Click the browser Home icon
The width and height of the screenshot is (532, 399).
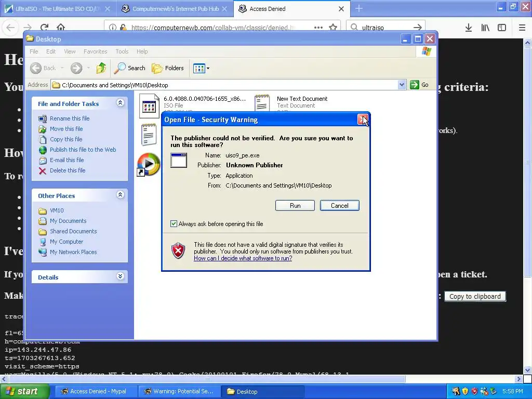(61, 28)
